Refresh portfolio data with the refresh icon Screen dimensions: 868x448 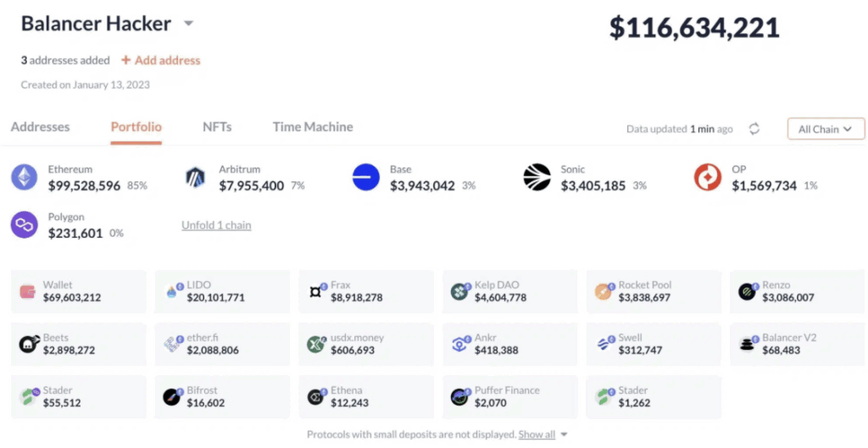tap(754, 129)
